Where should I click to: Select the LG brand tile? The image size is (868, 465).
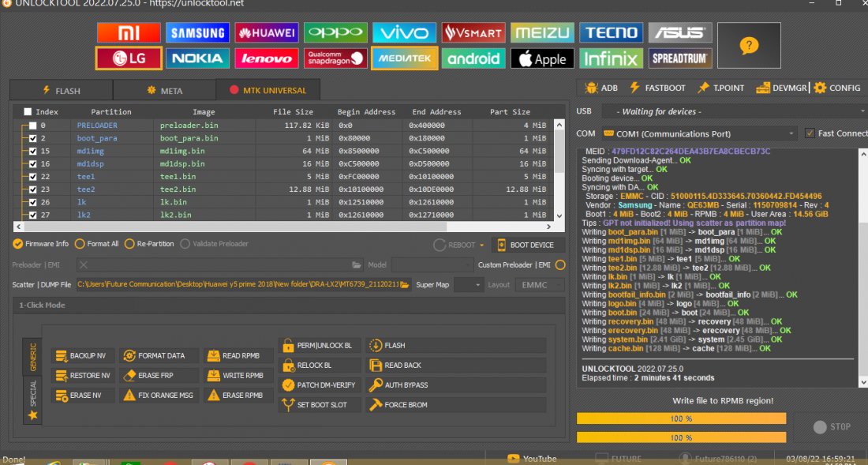(129, 58)
